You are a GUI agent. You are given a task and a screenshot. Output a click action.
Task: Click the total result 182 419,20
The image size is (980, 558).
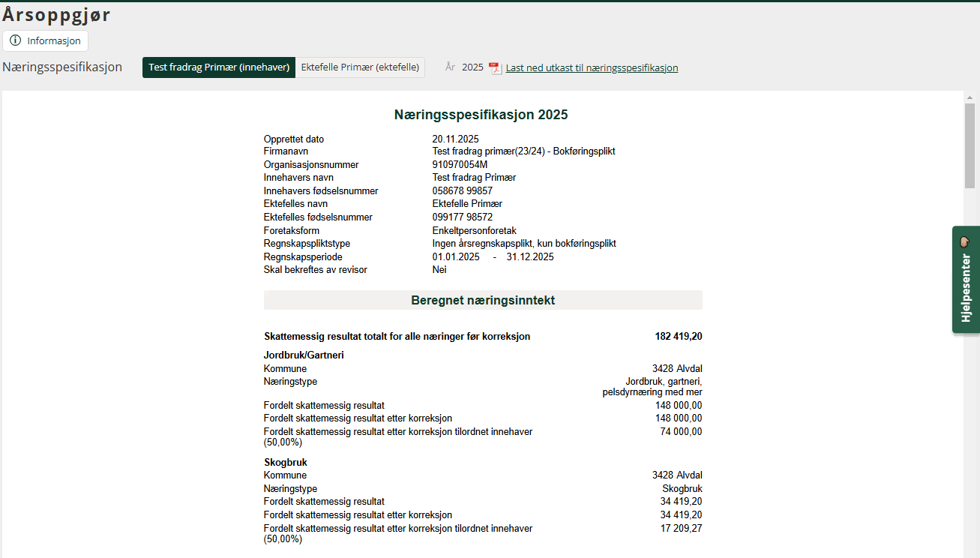point(679,337)
